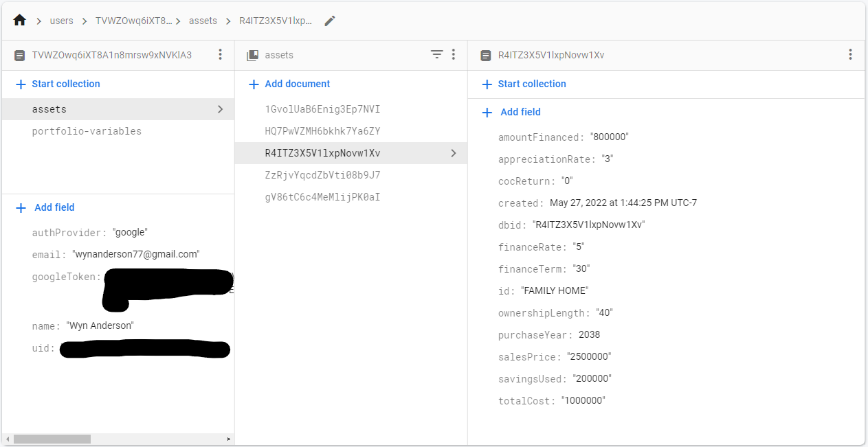Click plus icon for Add document
Image resolution: width=868 pixels, height=447 pixels.
[x=254, y=84]
